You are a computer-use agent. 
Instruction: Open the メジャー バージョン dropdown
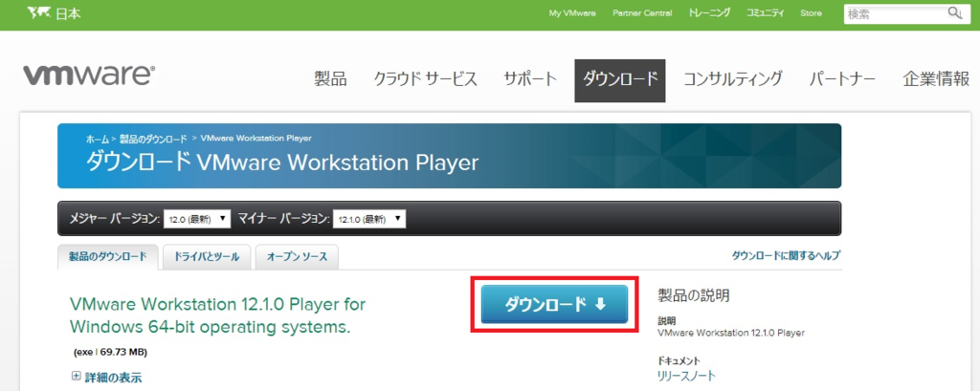[x=197, y=219]
